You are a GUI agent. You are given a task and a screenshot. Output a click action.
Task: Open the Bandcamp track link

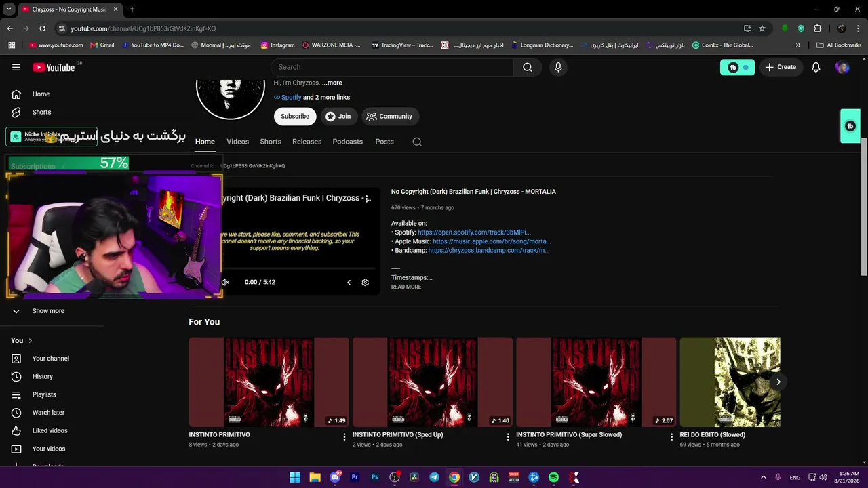[488, 250]
